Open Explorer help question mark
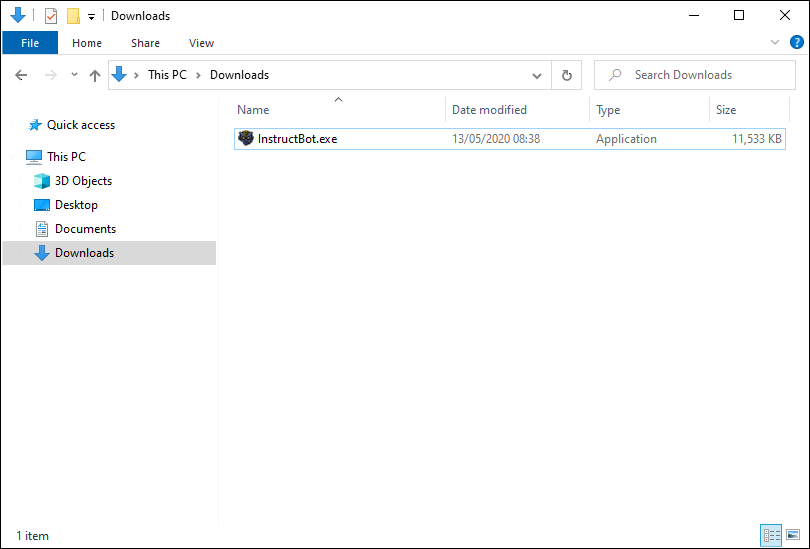The height and width of the screenshot is (549, 810). [x=797, y=42]
